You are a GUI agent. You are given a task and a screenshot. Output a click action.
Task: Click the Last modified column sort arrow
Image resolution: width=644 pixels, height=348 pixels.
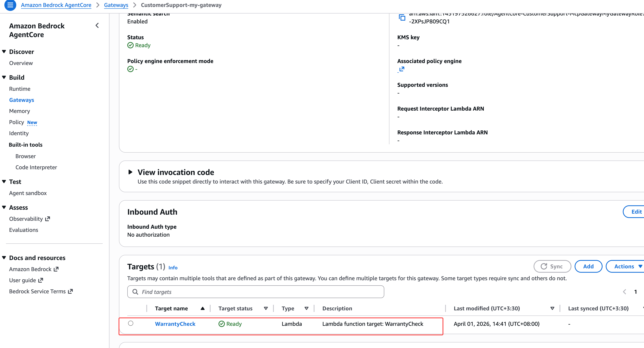click(x=552, y=308)
